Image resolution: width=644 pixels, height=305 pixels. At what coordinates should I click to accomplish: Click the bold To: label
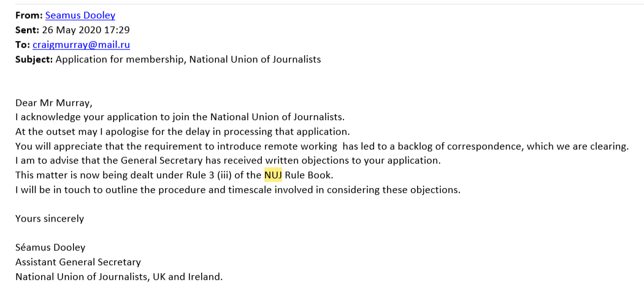[x=23, y=45]
